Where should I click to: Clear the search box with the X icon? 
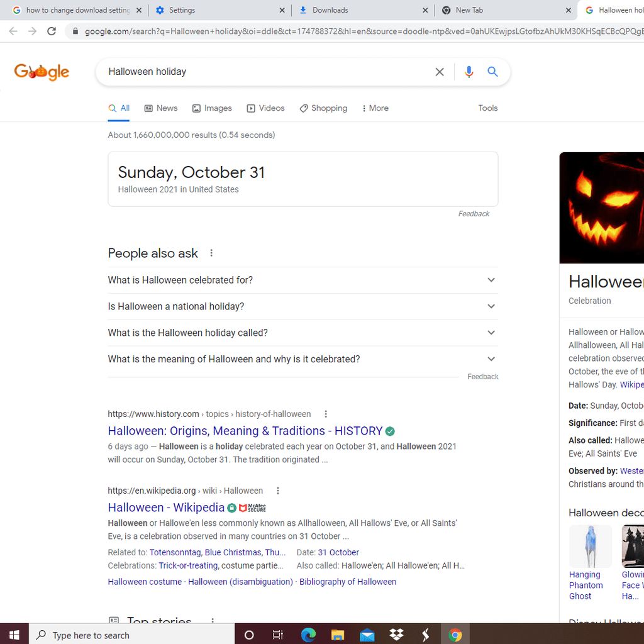pos(440,72)
